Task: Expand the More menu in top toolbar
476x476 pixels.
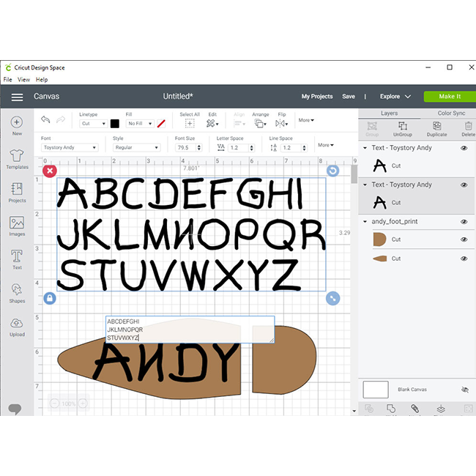Action: 306,120
